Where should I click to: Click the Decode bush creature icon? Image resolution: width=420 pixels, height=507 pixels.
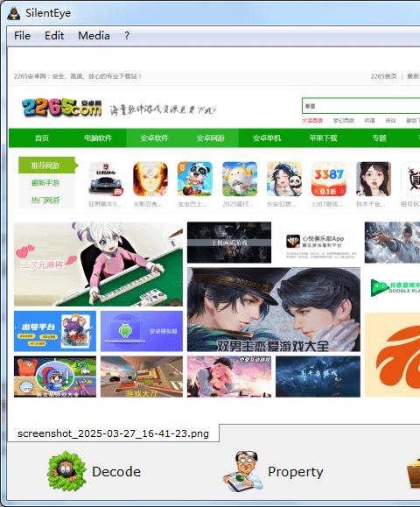tap(66, 471)
